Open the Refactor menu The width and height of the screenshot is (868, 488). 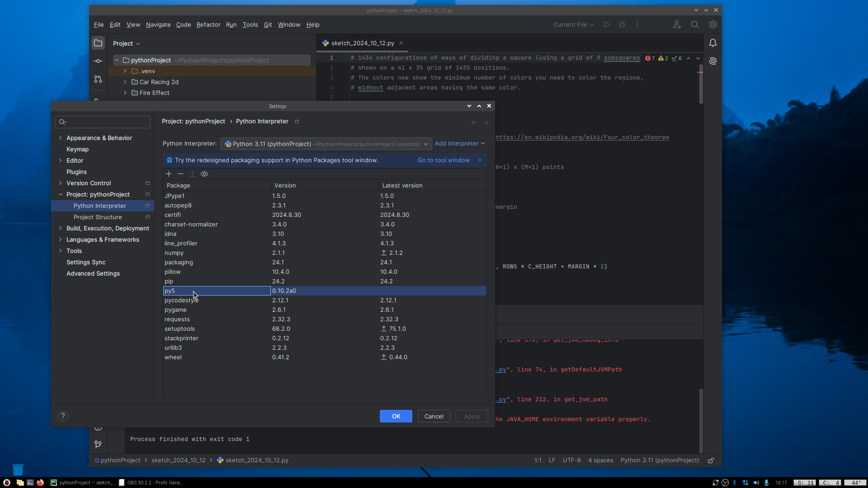pos(208,25)
